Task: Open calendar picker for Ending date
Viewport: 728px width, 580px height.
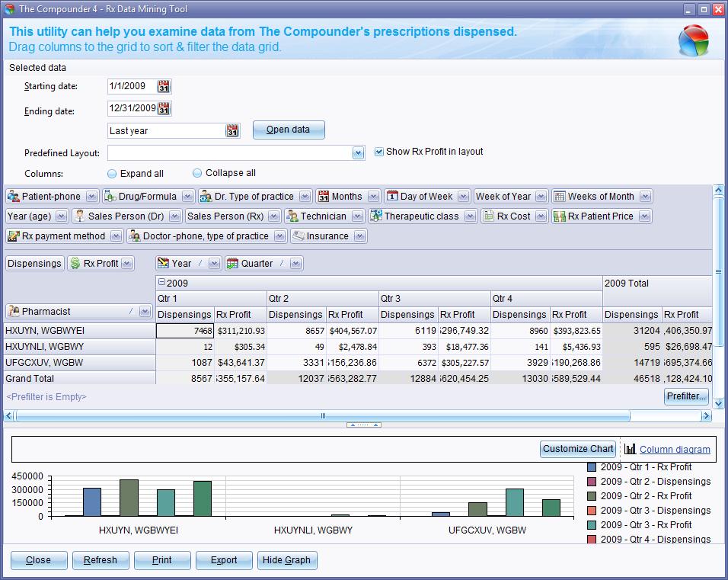Action: click(164, 109)
